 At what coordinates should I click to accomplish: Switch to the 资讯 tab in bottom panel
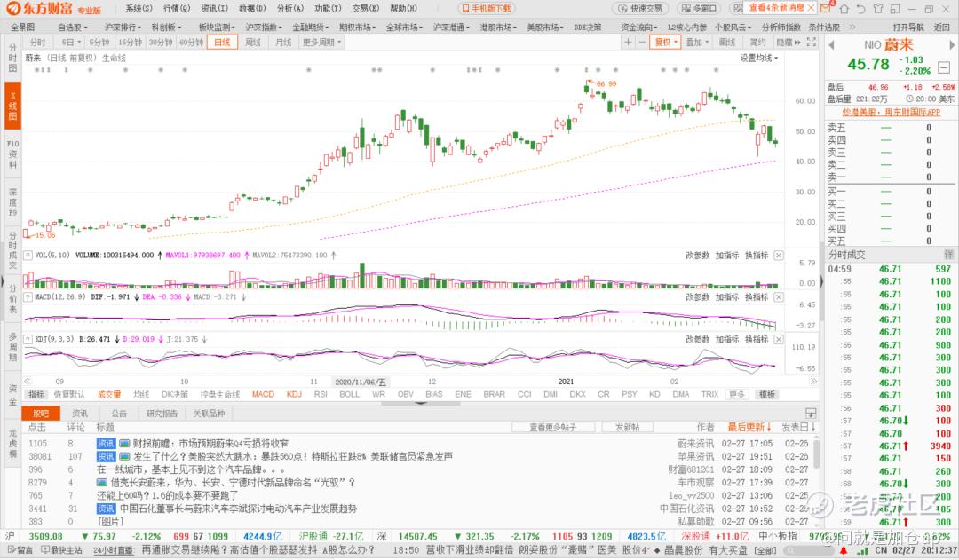[x=80, y=414]
